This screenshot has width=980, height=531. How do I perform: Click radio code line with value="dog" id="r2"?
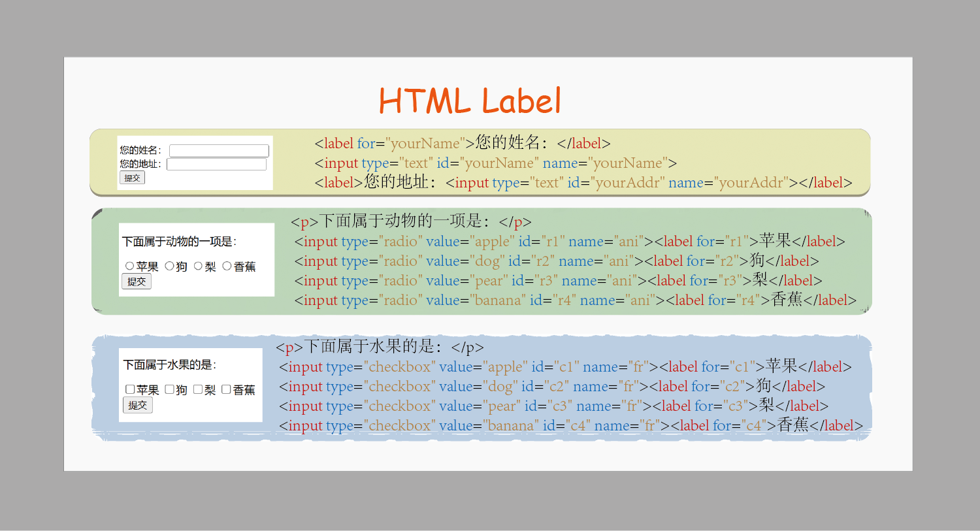(557, 261)
